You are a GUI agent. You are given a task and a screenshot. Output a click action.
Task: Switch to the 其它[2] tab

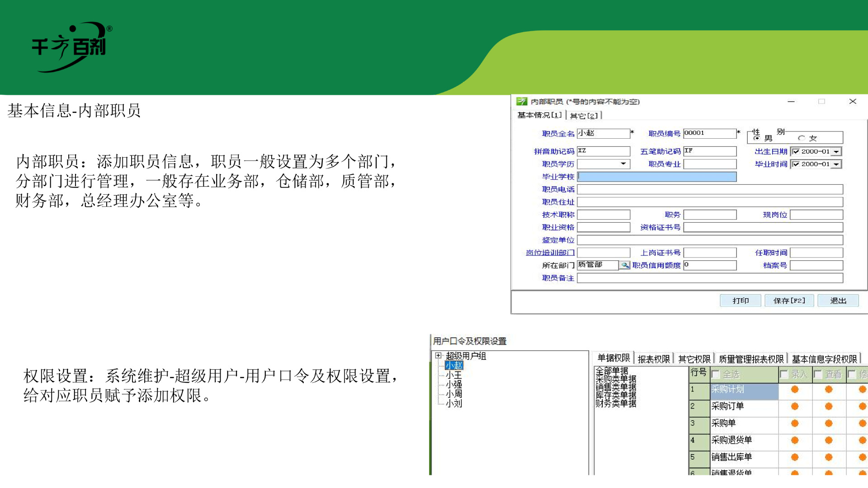584,116
